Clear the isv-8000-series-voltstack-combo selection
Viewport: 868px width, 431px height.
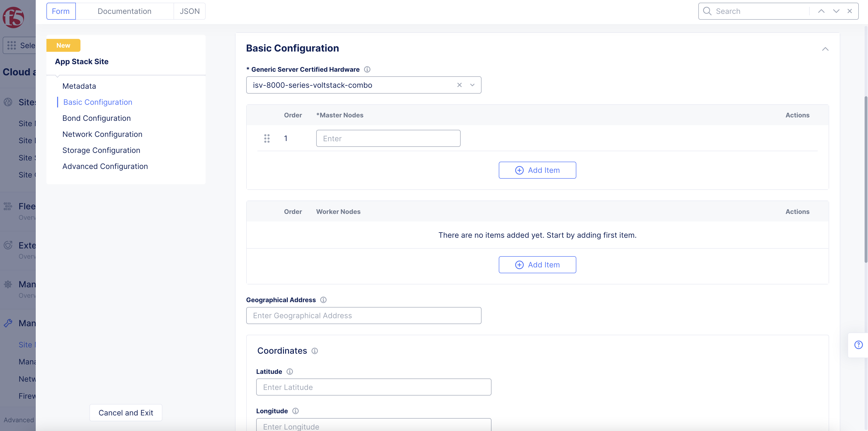459,85
